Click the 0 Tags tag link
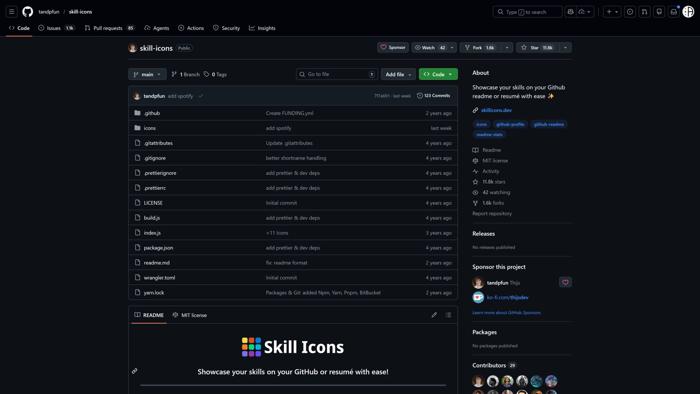Screen dimensions: 700x394 [215, 75]
